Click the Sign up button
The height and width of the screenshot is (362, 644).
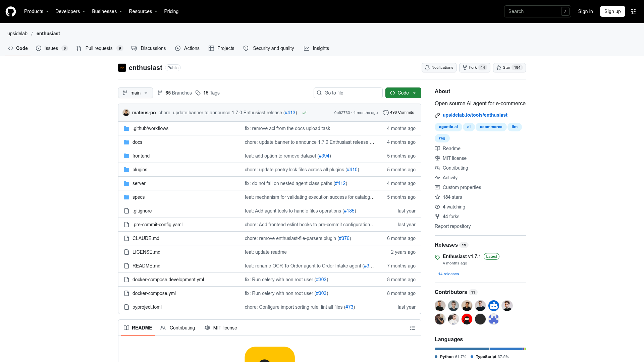(x=612, y=11)
